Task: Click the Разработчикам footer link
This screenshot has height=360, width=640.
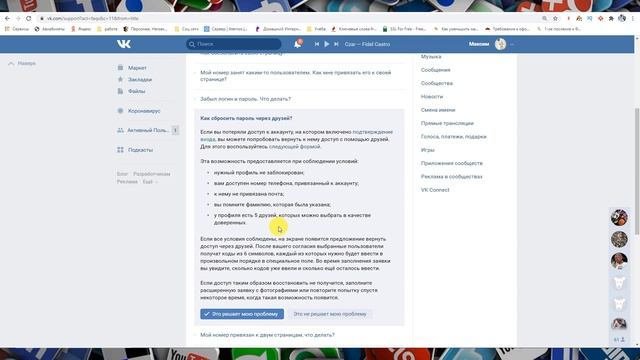Action: (151, 174)
